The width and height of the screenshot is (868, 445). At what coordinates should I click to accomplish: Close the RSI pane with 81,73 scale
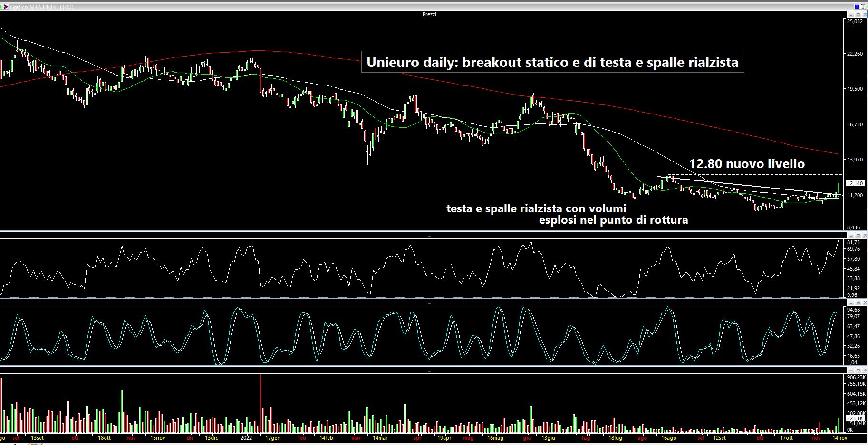864,235
